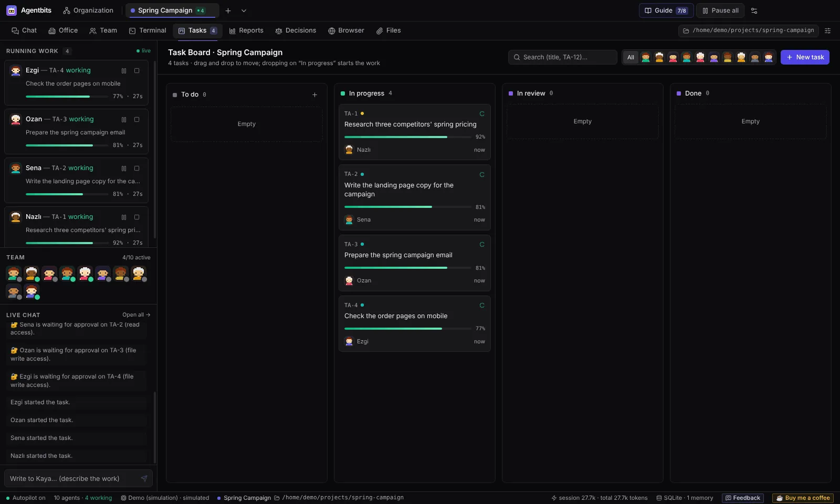Open the settings sliders icon beside Pause all
840x504 pixels.
click(754, 10)
